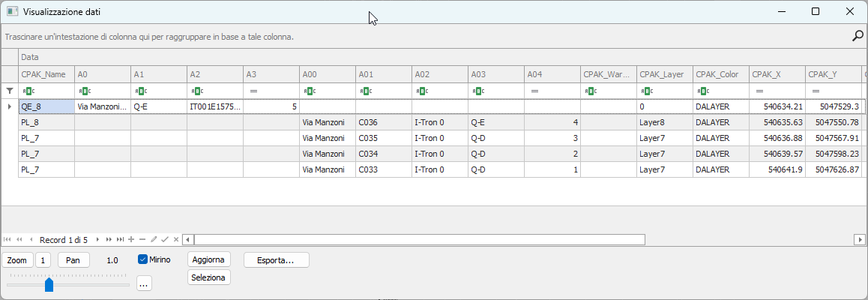Viewport: 868px width, 300px height.
Task: Open filter condition for CPAK_X column
Action: 760,91
